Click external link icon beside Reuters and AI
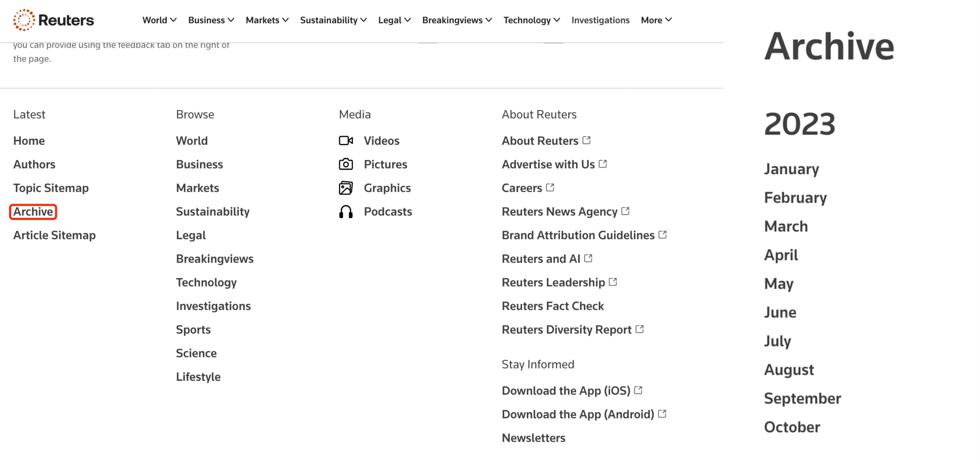Viewport: 980px width, 461px height. click(589, 258)
